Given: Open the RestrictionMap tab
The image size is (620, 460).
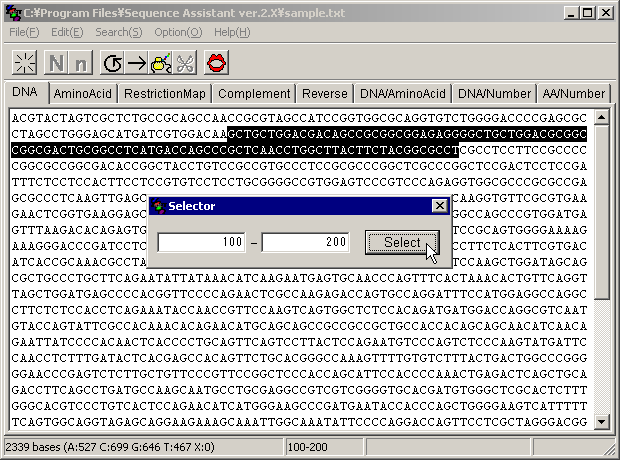Looking at the screenshot, I should coord(164,94).
